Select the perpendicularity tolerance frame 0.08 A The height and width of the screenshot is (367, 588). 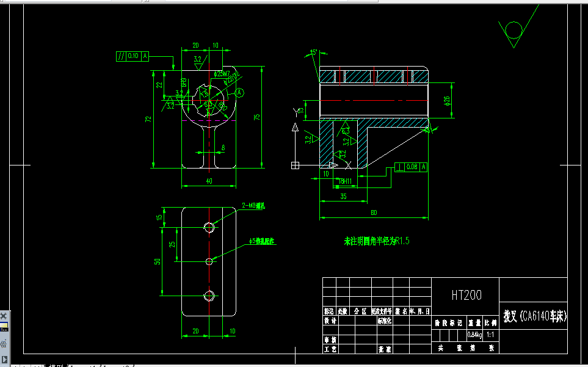[411, 167]
